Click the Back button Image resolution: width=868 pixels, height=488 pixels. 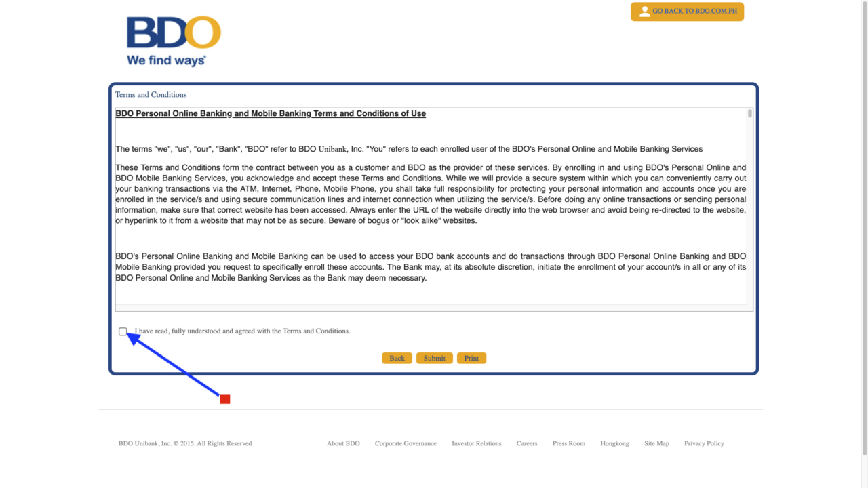[397, 358]
